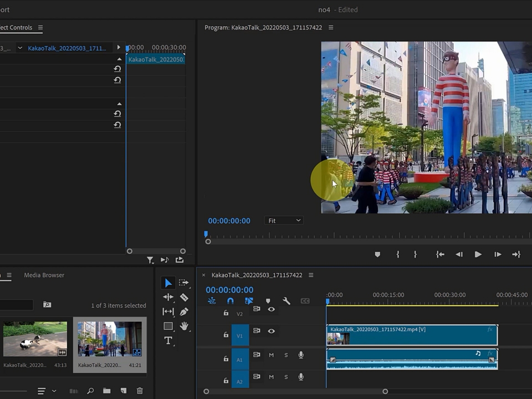Switch to the Media Browser tab
Viewport: 532px width, 399px height.
[44, 275]
